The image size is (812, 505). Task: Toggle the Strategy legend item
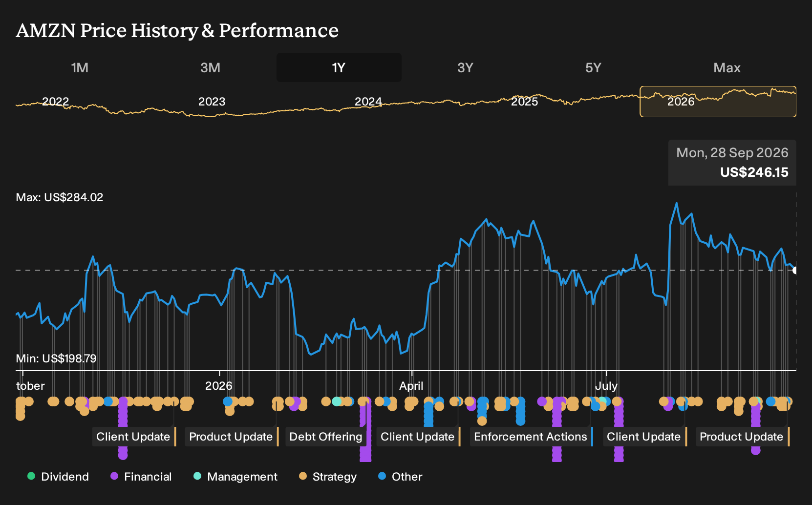(x=328, y=477)
